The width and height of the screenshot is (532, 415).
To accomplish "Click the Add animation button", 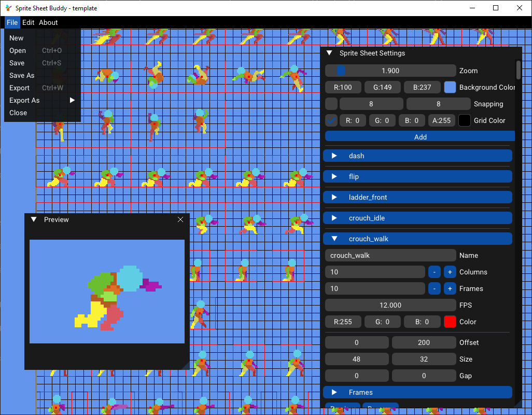I will (420, 137).
